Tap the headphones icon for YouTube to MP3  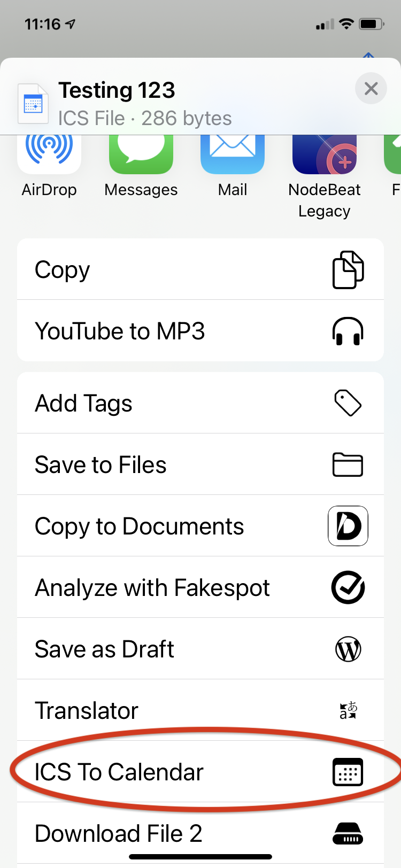click(x=348, y=331)
